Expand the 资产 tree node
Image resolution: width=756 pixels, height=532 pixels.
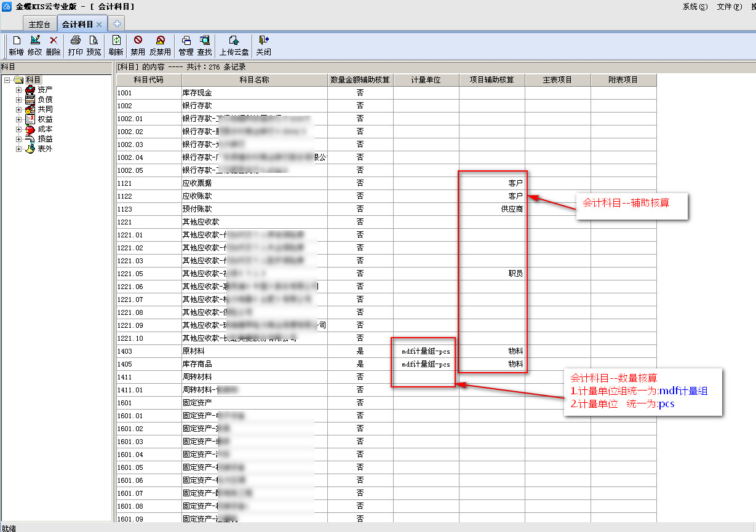19,90
